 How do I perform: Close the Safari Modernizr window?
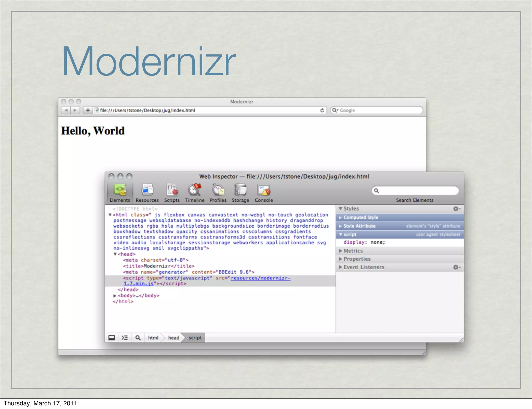[63, 101]
